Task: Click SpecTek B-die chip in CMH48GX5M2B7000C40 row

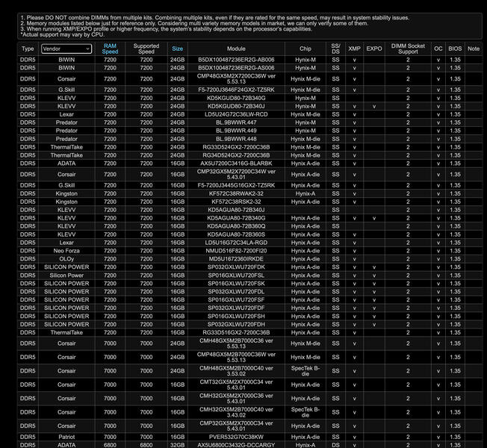Action: point(305,370)
